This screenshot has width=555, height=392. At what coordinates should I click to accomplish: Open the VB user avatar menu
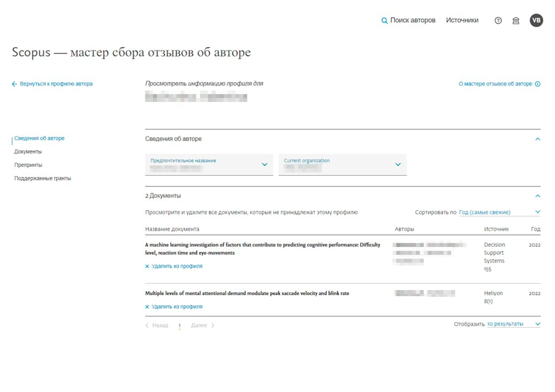536,20
